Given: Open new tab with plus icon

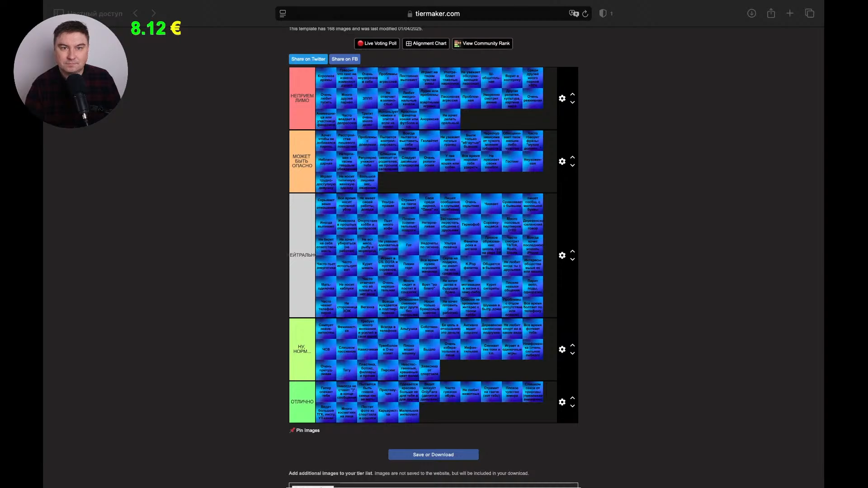Looking at the screenshot, I should tap(790, 14).
